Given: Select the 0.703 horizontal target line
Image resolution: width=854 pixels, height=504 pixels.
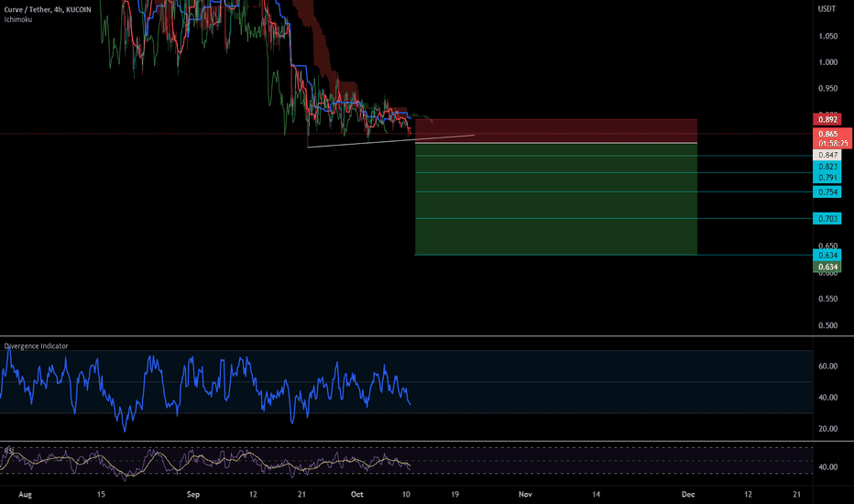Looking at the screenshot, I should click(614, 218).
